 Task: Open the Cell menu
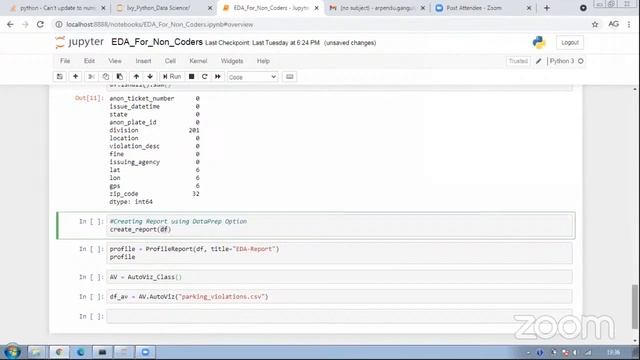(x=170, y=61)
